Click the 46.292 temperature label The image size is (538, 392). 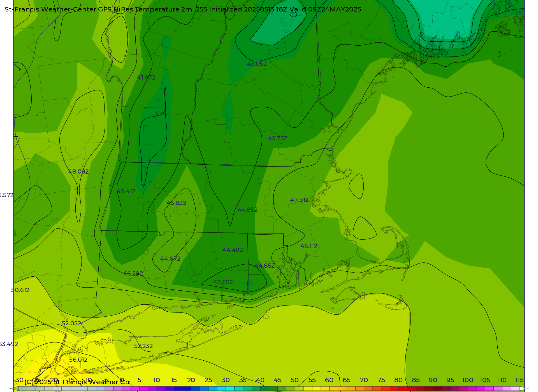coord(133,274)
